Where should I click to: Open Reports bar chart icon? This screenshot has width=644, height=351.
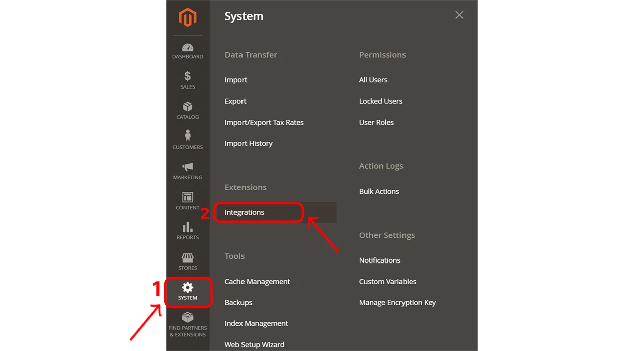pos(187,227)
